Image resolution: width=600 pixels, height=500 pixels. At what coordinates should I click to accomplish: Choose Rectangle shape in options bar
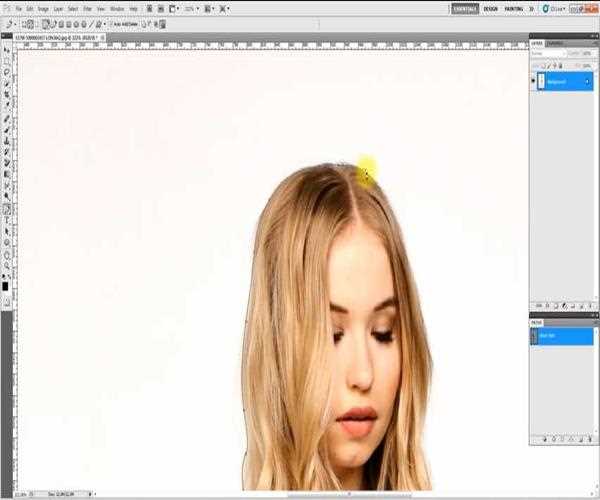coord(61,24)
